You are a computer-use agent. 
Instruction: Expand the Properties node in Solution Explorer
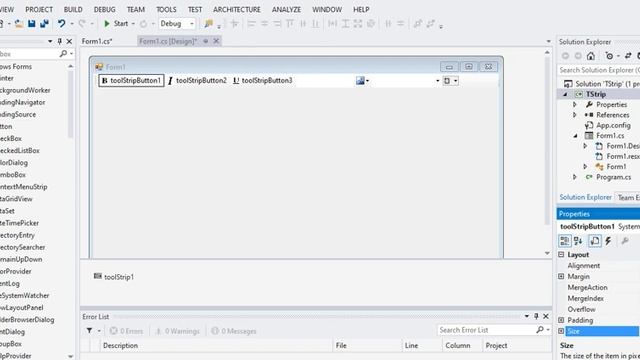click(575, 105)
